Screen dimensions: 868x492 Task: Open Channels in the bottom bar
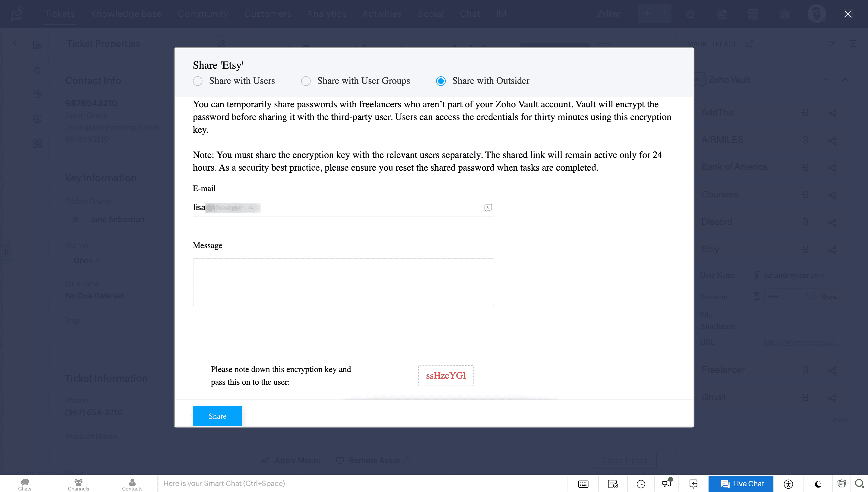click(x=78, y=484)
